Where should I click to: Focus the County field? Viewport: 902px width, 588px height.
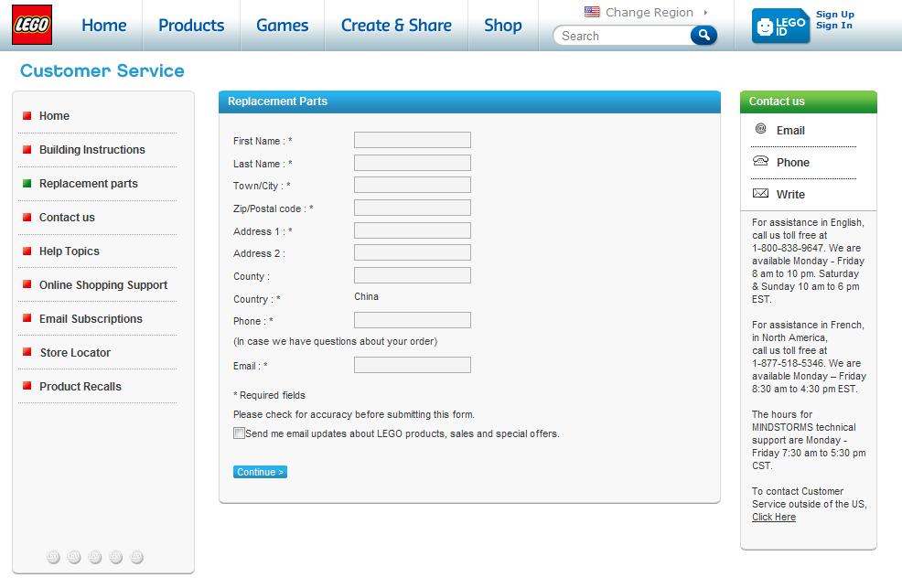coord(413,275)
